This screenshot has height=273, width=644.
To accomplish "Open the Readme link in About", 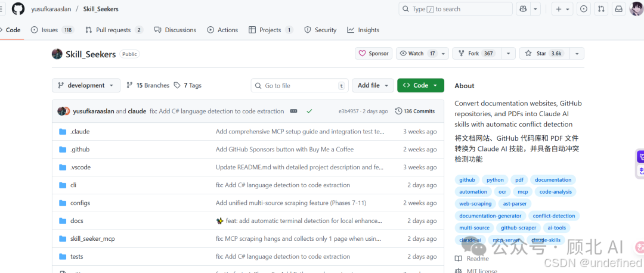I will pyautogui.click(x=472, y=259).
